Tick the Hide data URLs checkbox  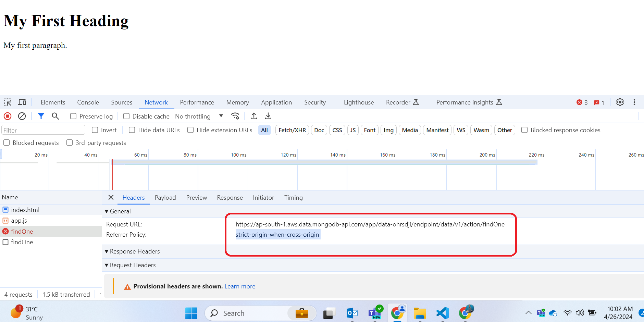tap(132, 130)
